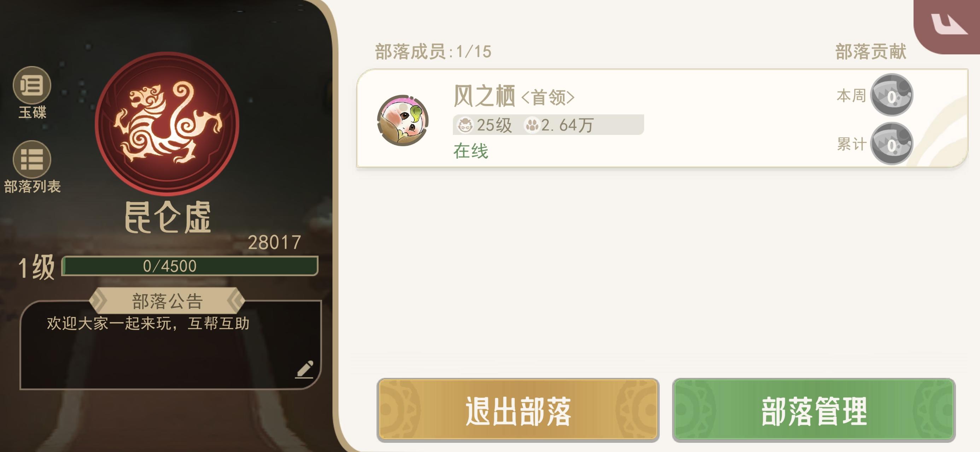Tap the 累计 contribution coin icon
Viewport: 980px width, 452px height.
point(892,143)
